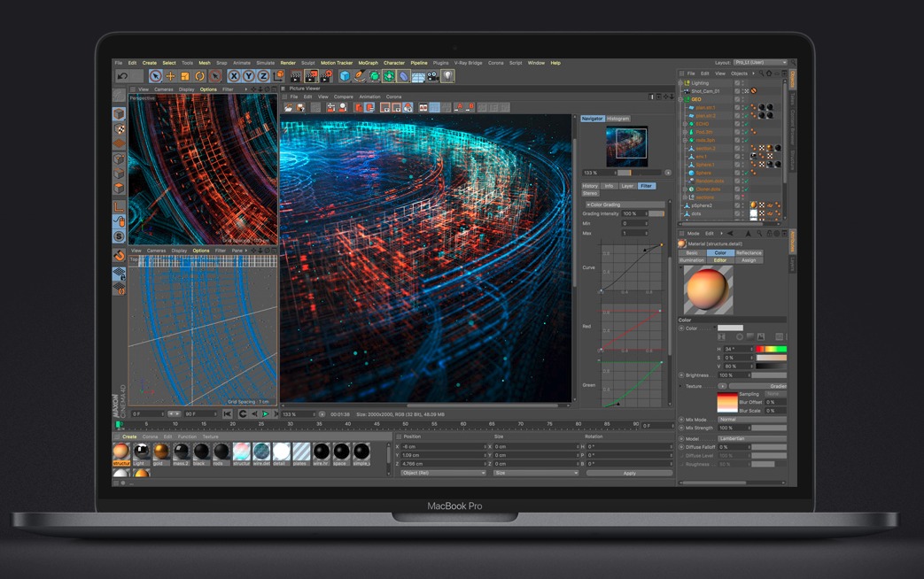The width and height of the screenshot is (924, 579).
Task: Open the Motion Tracker menu
Action: 337,63
